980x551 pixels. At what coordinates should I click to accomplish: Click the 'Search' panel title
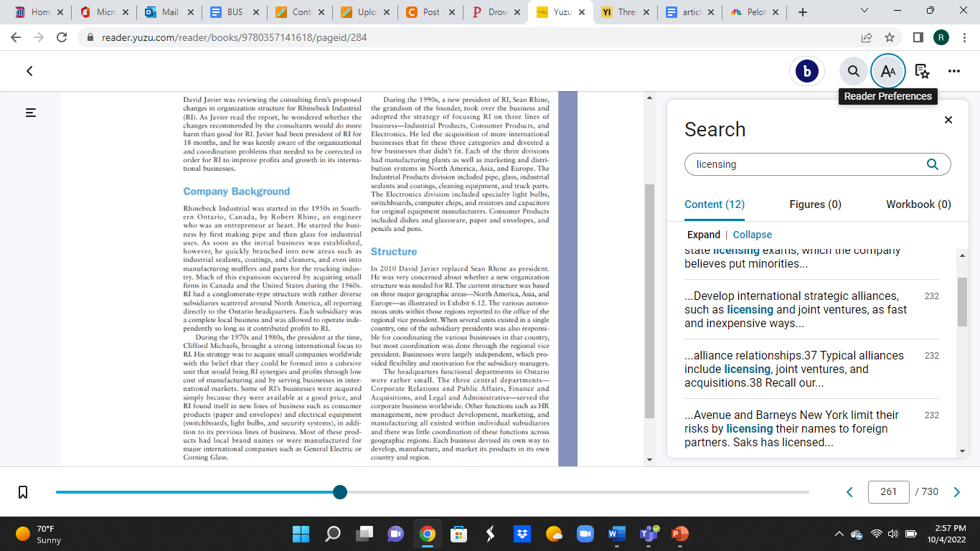click(715, 129)
